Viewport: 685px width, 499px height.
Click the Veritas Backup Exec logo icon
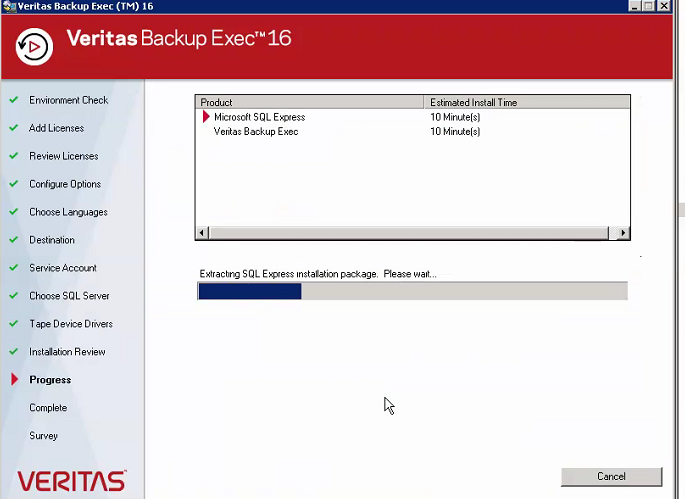click(35, 45)
